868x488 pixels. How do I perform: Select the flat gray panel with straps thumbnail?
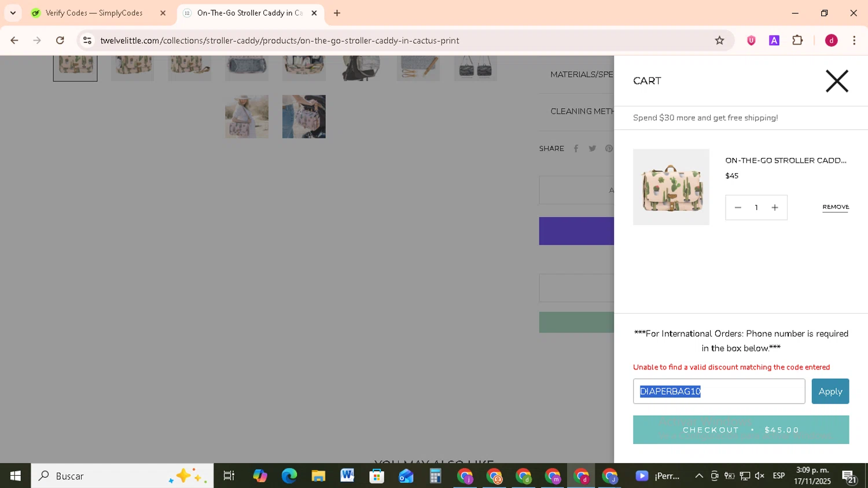(x=418, y=68)
